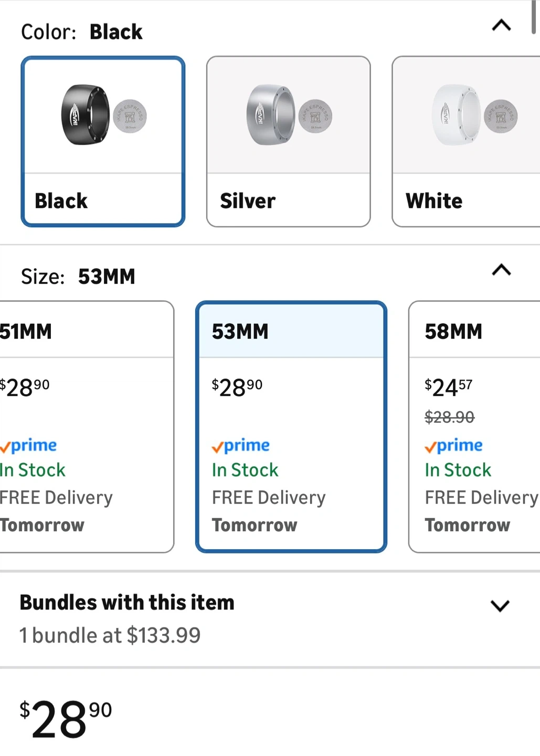Select the Black color option card

tap(103, 200)
